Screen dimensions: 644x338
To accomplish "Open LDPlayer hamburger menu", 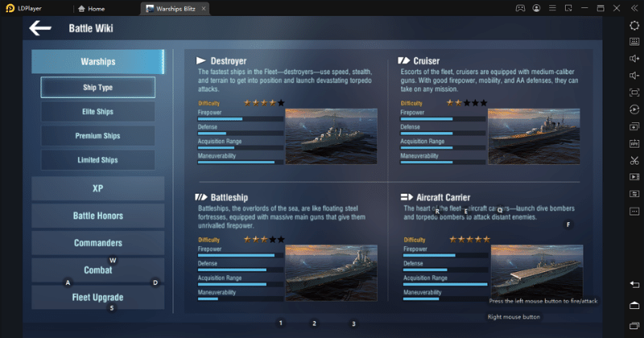I will [x=552, y=8].
